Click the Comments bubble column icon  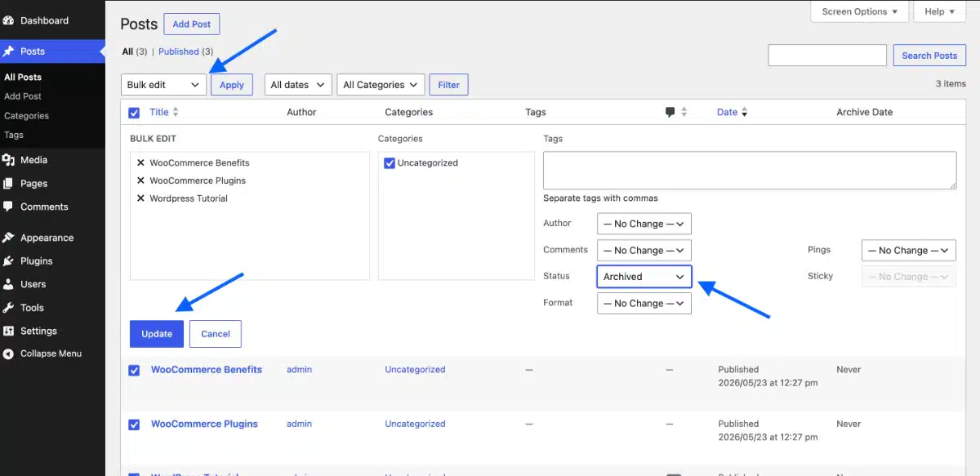[670, 112]
